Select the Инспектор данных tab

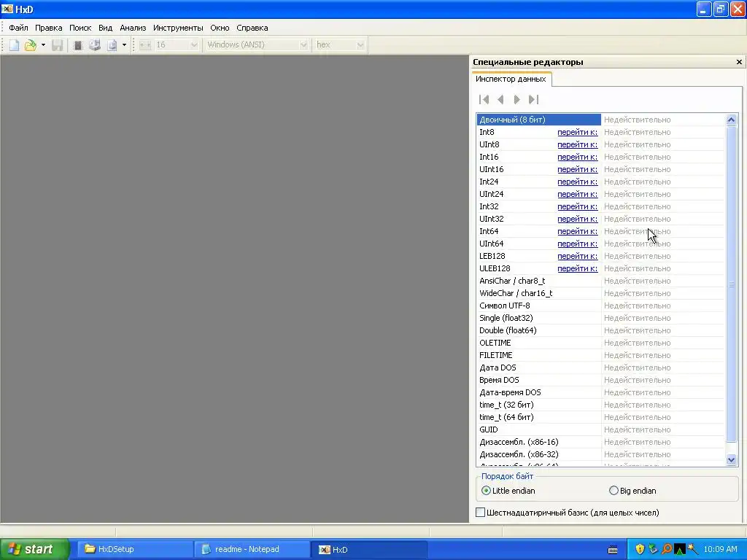pyautogui.click(x=511, y=79)
